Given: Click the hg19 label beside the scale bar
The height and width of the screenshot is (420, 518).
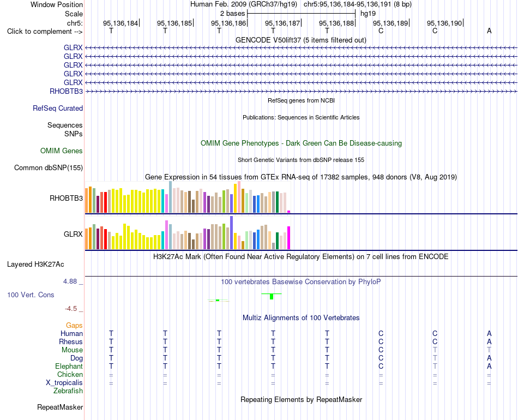Looking at the screenshot, I should pos(368,14).
